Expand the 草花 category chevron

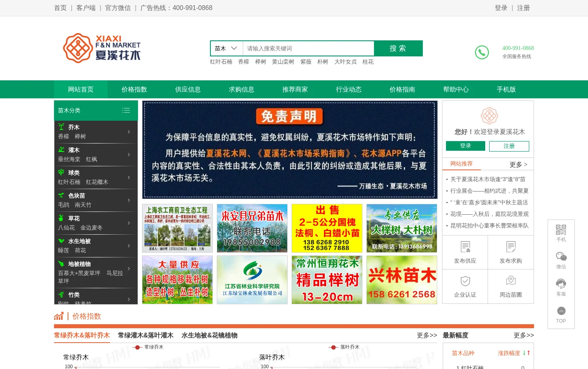(x=129, y=223)
